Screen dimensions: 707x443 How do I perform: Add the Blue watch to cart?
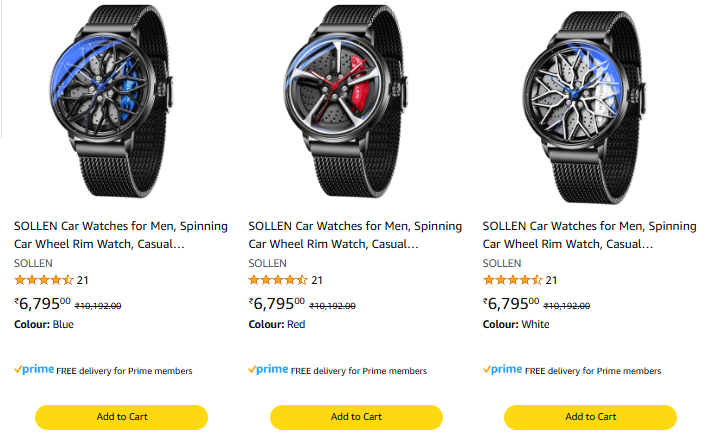(121, 417)
